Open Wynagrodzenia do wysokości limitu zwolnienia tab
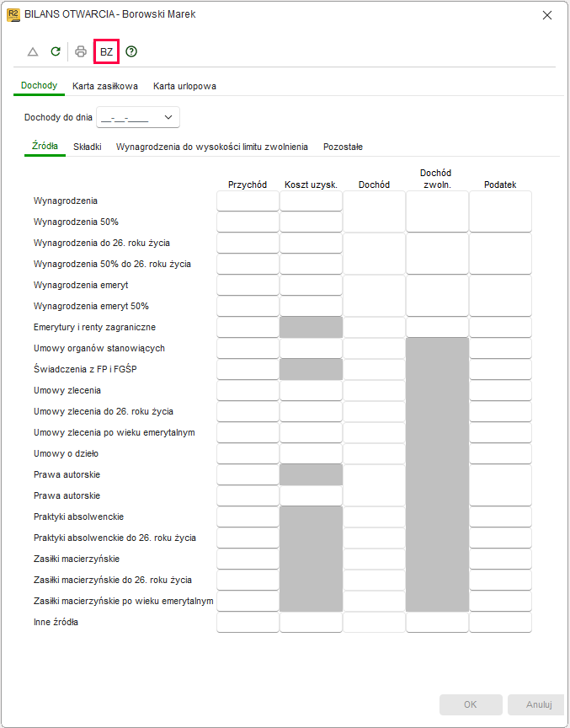Viewport: 570px width, 728px height. point(212,147)
